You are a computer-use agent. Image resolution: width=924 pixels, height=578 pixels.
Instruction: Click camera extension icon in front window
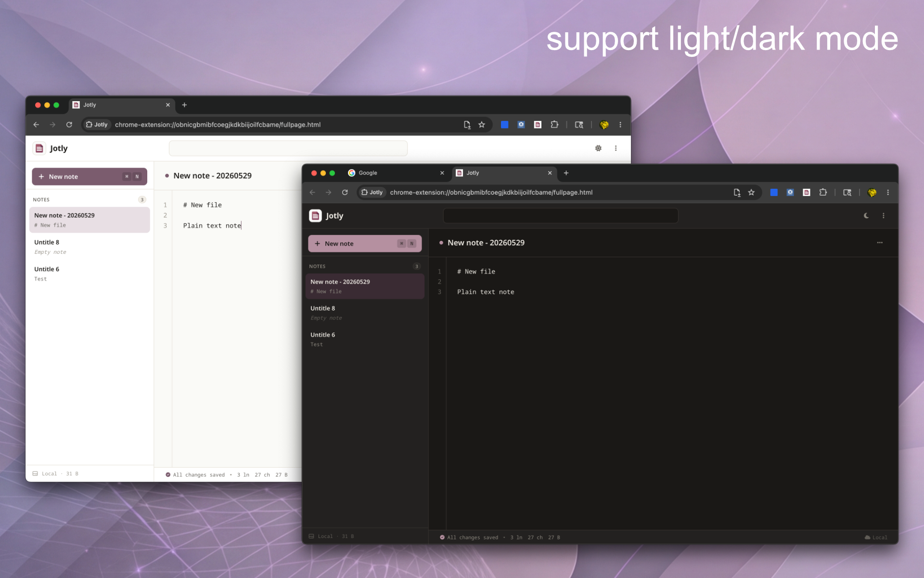coord(790,193)
